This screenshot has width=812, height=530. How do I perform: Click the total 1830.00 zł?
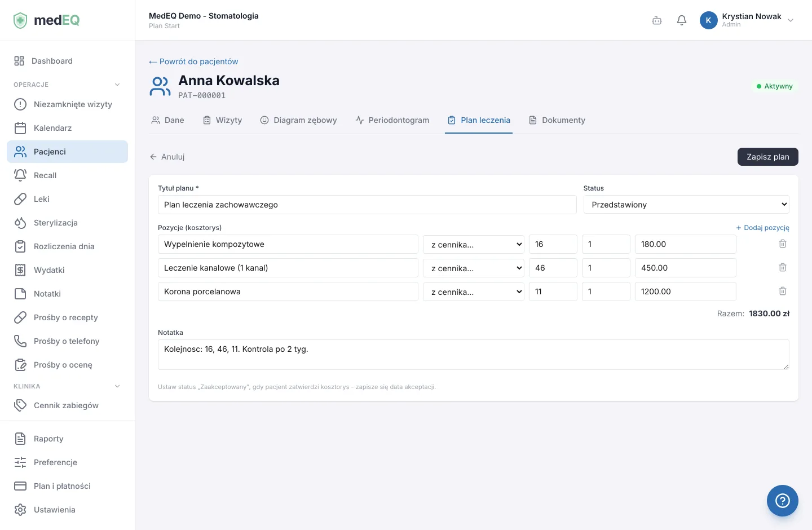pyautogui.click(x=769, y=313)
